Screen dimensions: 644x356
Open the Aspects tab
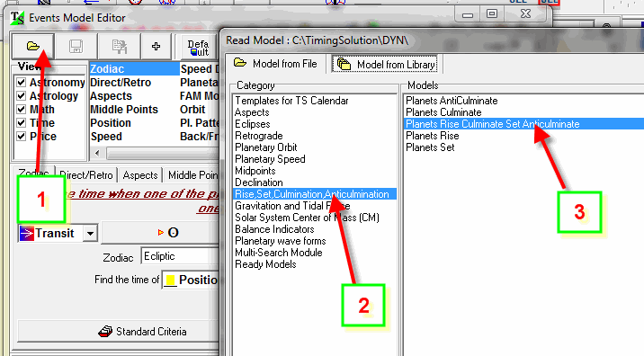pos(140,175)
